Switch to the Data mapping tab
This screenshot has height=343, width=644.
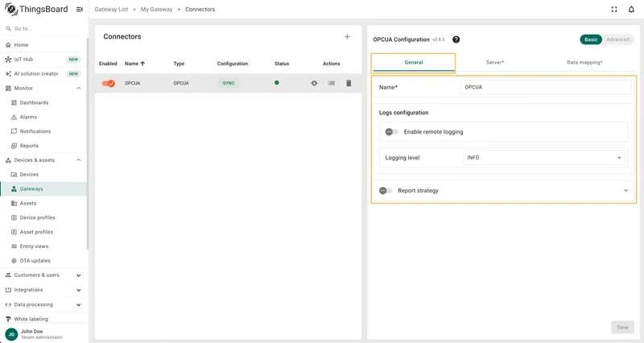[584, 63]
